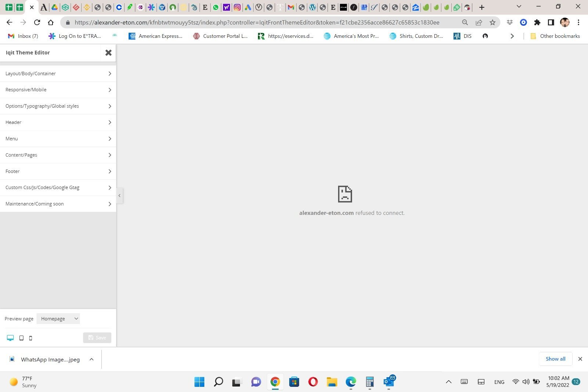Image resolution: width=588 pixels, height=392 pixels.
Task: Switch to the Gmail tab
Action: [291, 7]
